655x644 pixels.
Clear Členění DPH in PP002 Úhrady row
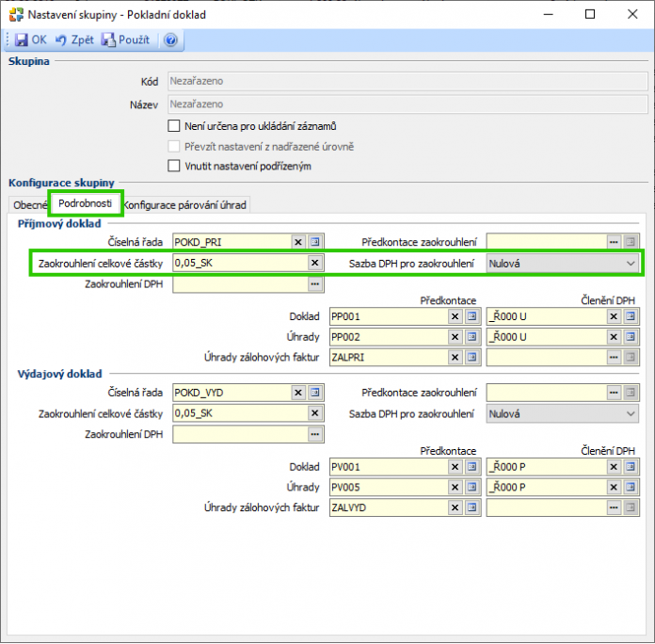[614, 337]
